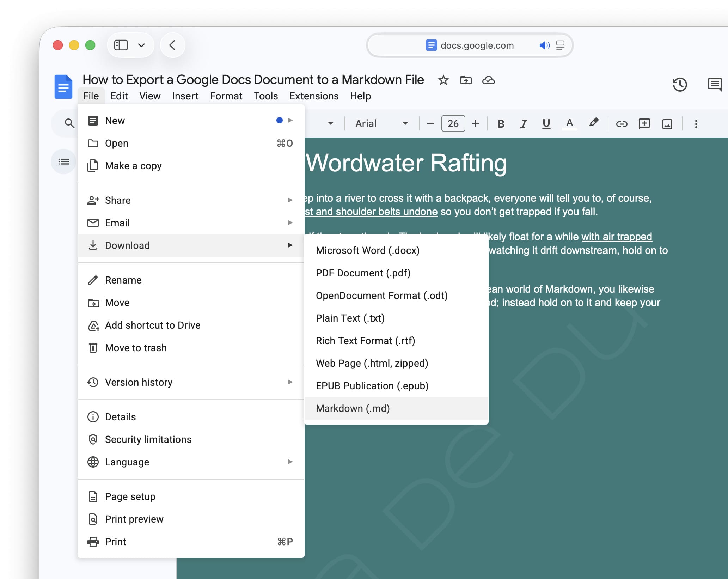Open the Arial font dropdown

pyautogui.click(x=382, y=123)
